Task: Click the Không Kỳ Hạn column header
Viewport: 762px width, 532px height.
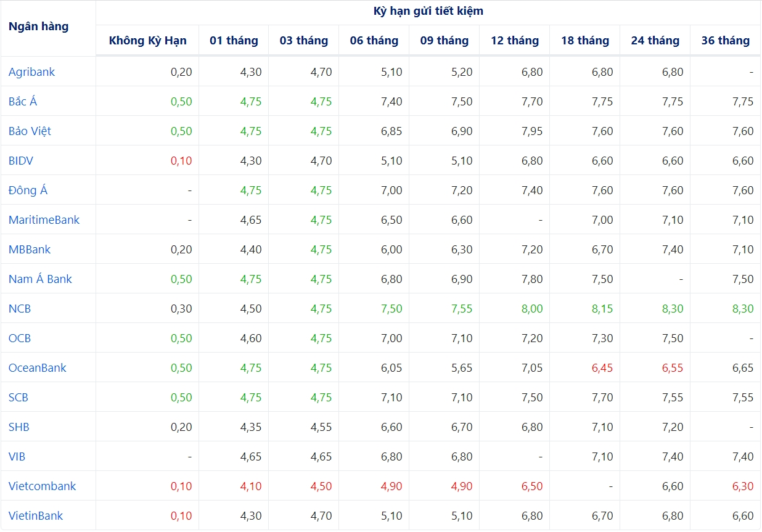Action: tap(147, 41)
